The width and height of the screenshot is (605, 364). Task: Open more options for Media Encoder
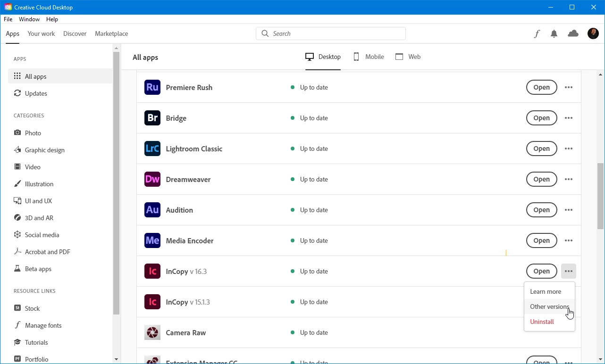tap(569, 240)
